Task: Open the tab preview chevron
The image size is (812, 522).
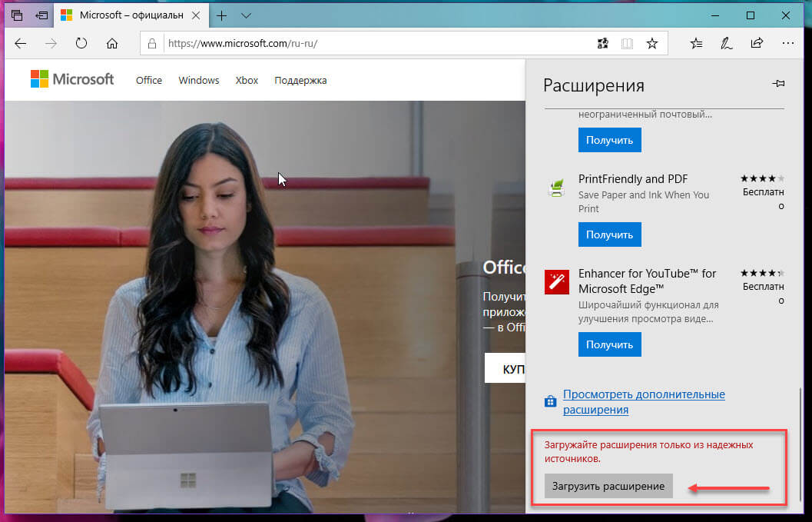Action: [245, 15]
